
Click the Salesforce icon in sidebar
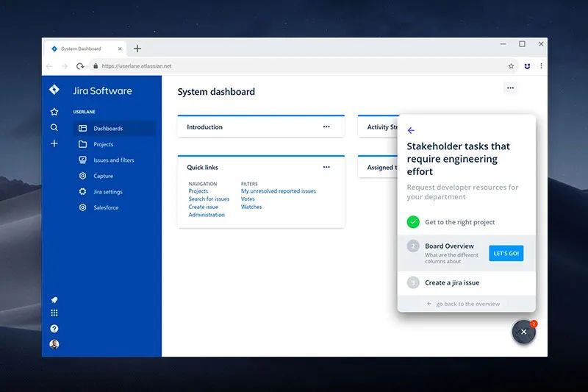tap(82, 207)
